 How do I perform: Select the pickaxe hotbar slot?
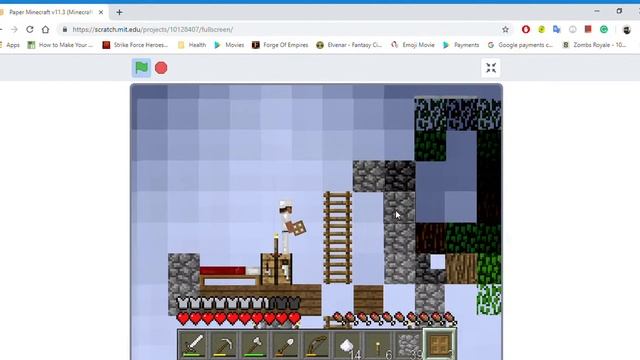pos(224,345)
